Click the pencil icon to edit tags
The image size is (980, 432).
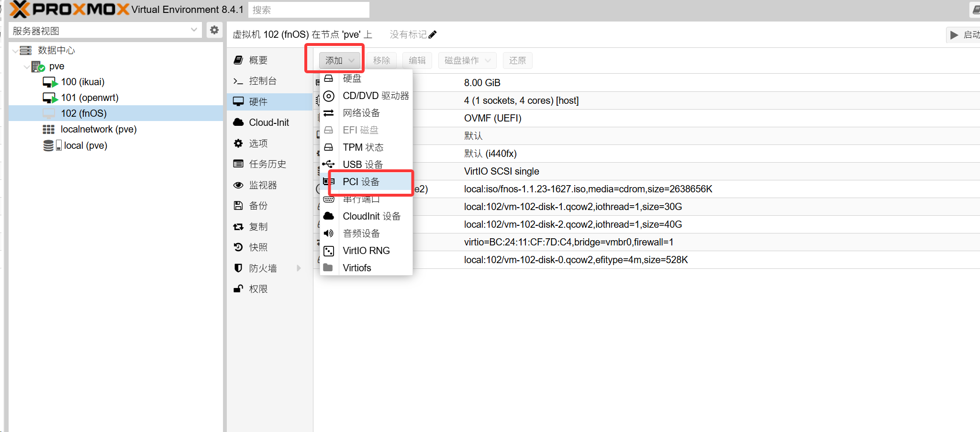point(433,34)
